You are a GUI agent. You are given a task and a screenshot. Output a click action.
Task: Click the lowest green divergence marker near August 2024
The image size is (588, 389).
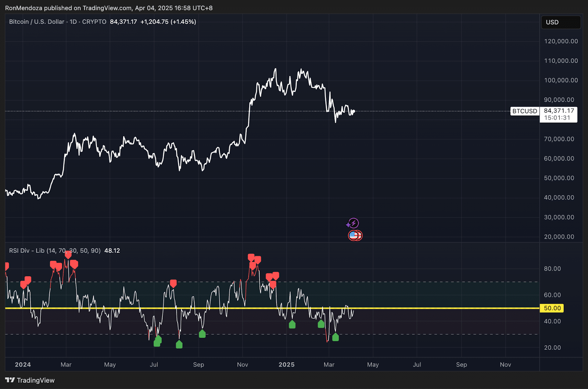click(179, 345)
